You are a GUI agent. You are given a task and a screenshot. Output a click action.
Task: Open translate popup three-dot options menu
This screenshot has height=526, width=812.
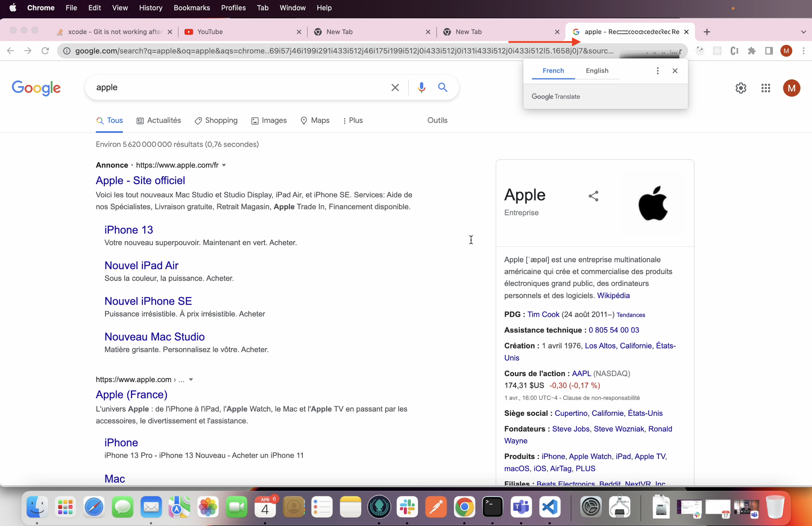(x=657, y=71)
